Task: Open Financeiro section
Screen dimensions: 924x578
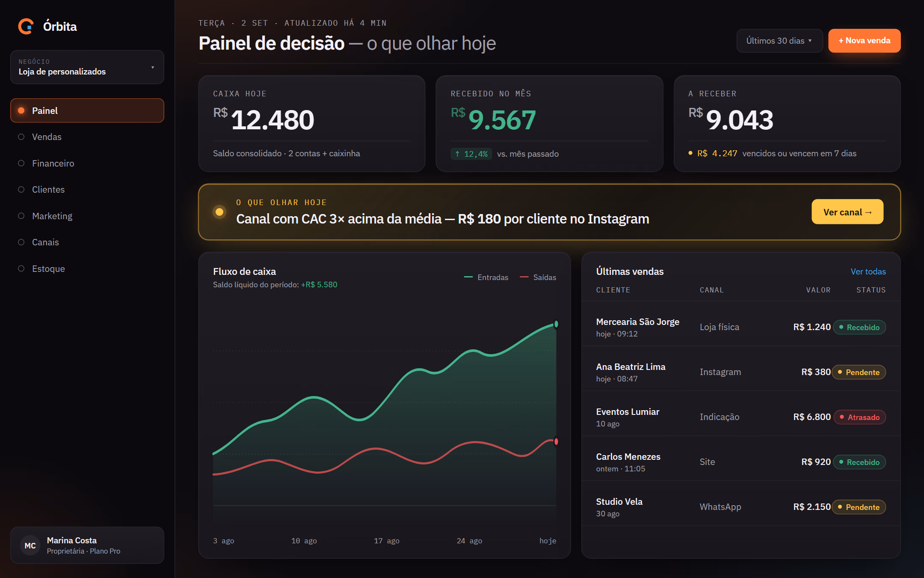Action: coord(87,163)
